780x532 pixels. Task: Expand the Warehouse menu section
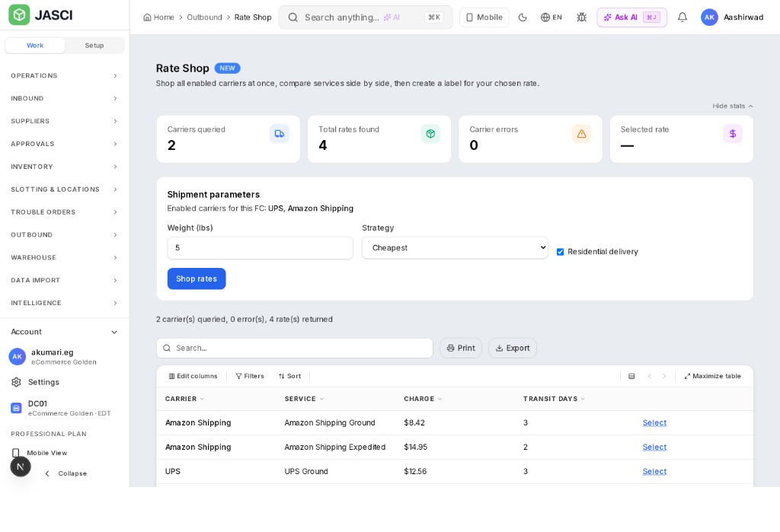pos(65,257)
